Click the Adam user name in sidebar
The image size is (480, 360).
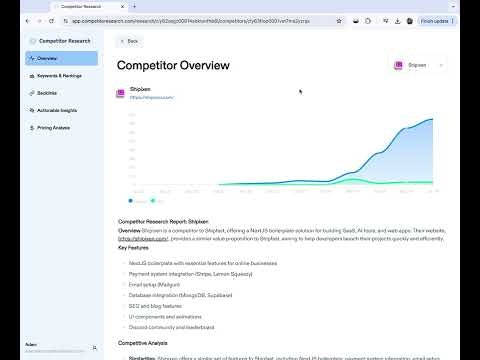[x=31, y=344]
